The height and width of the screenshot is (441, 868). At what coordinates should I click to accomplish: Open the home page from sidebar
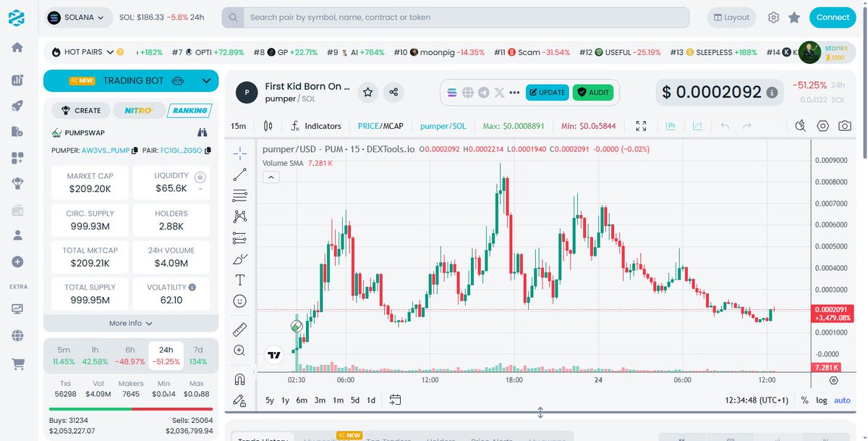17,48
